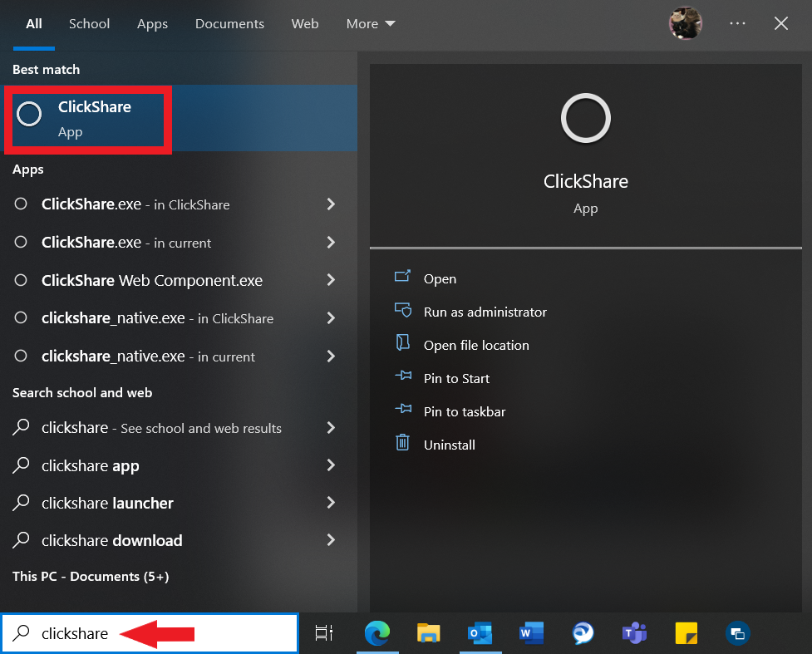This screenshot has height=654, width=812.
Task: Open File Explorer from the taskbar
Action: point(428,632)
